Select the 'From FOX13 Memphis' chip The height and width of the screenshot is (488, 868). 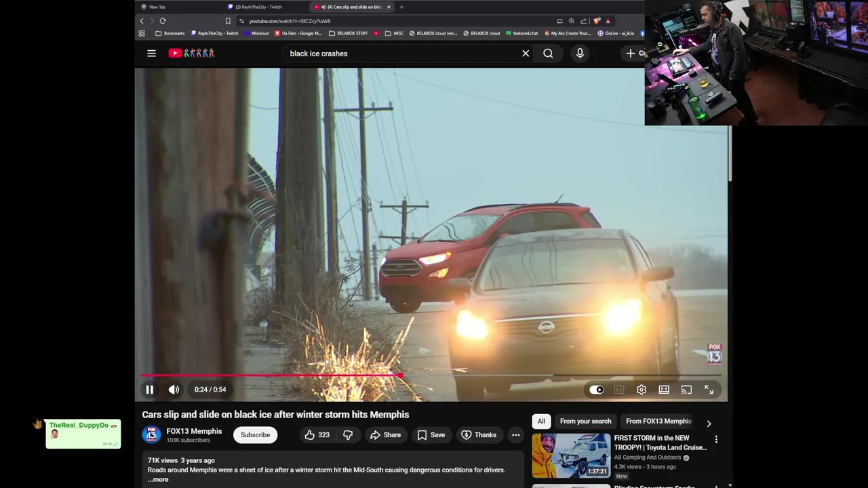658,421
